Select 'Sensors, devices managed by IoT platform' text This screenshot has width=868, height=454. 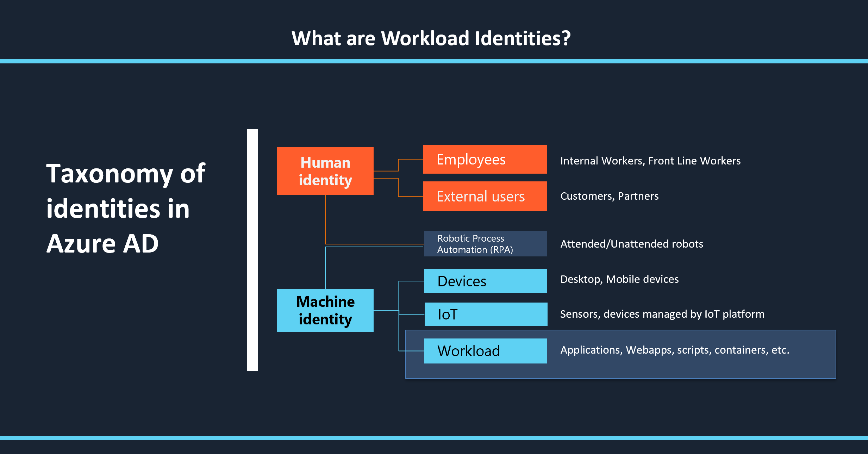pos(662,314)
